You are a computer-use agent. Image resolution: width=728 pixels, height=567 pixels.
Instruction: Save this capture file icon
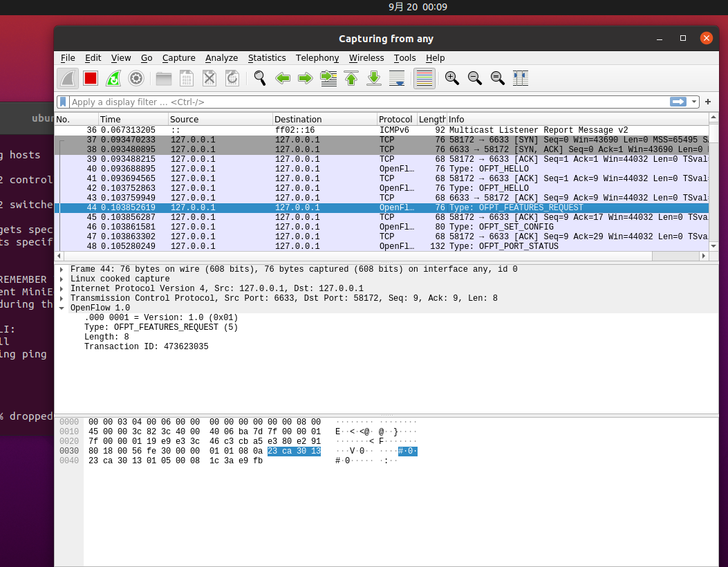click(x=187, y=78)
